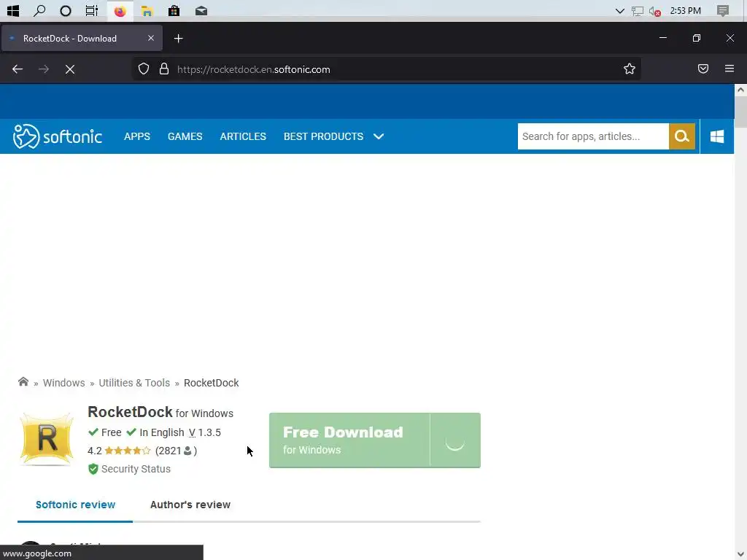This screenshot has width=747, height=560.
Task: Click the Softonic search field
Action: [593, 136]
